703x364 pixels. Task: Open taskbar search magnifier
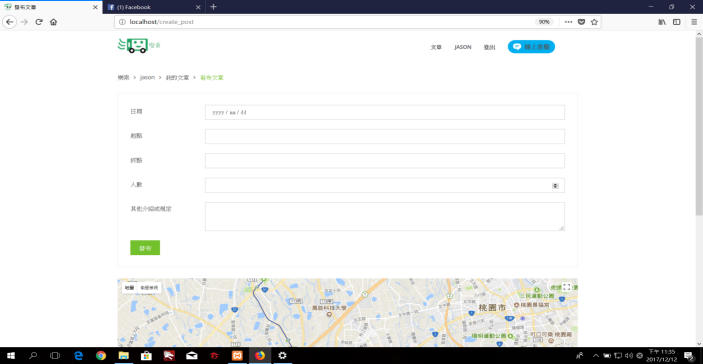pyautogui.click(x=33, y=355)
